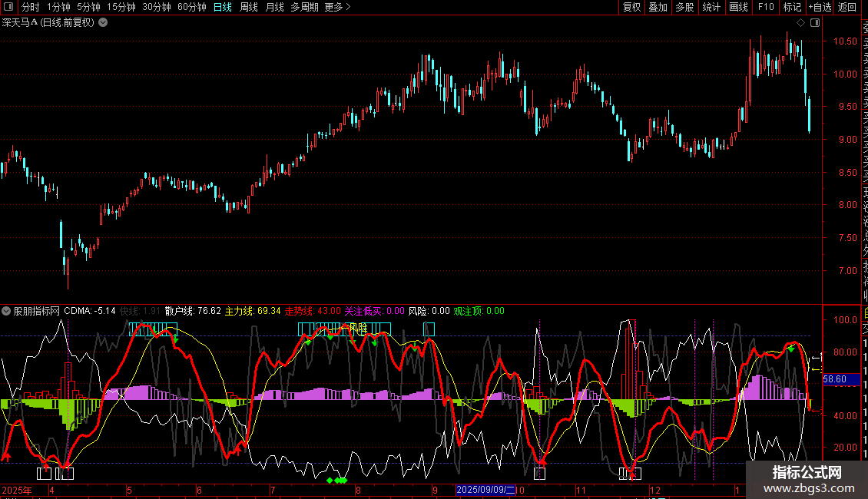Click the 2025/09/09 date marker on time axis
868x499 pixels.
point(486,490)
